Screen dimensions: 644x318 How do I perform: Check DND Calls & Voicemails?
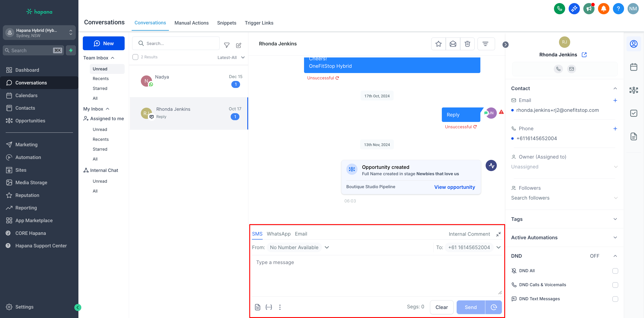point(615,285)
